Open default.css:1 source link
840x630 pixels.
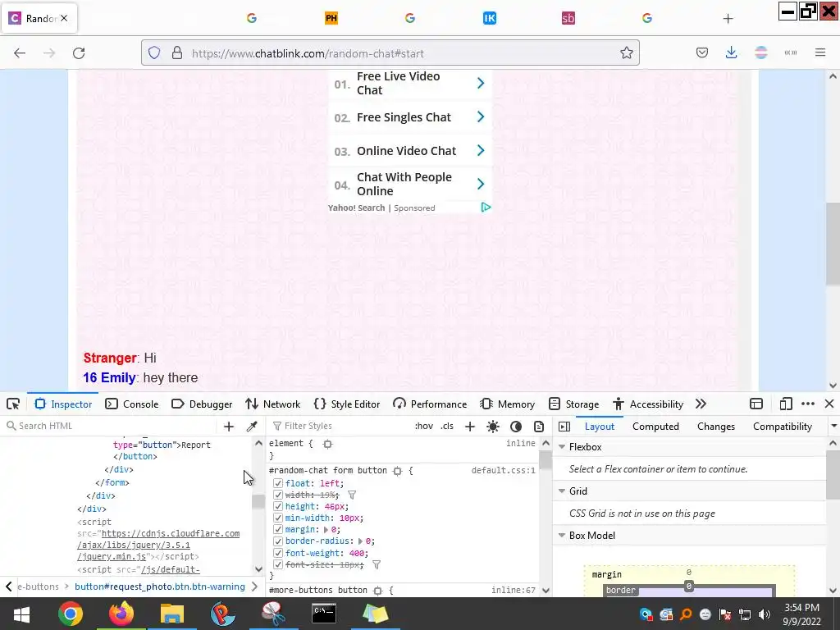(503, 471)
